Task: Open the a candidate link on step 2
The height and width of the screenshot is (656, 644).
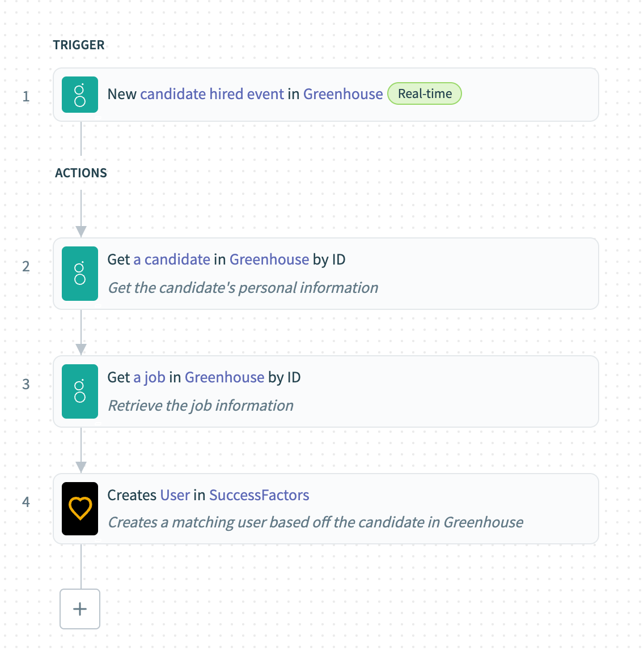Action: [172, 259]
